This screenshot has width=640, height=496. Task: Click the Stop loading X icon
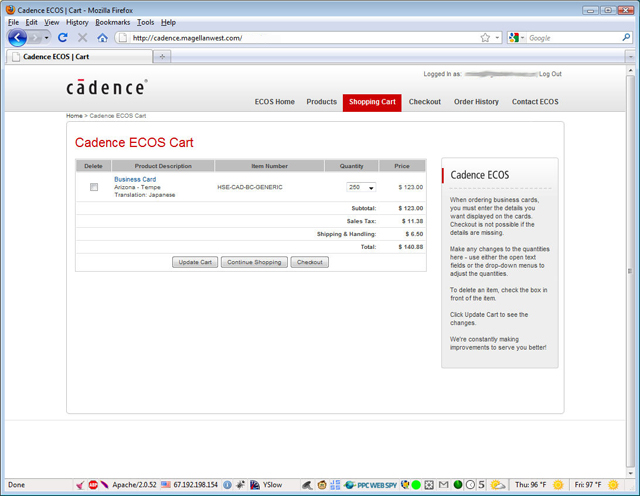pos(82,38)
